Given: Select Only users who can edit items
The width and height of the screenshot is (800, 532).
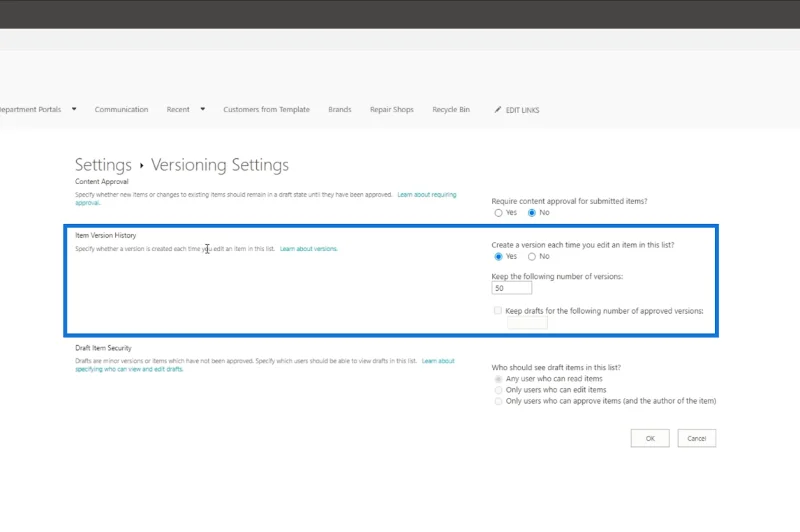Looking at the screenshot, I should tap(498, 390).
